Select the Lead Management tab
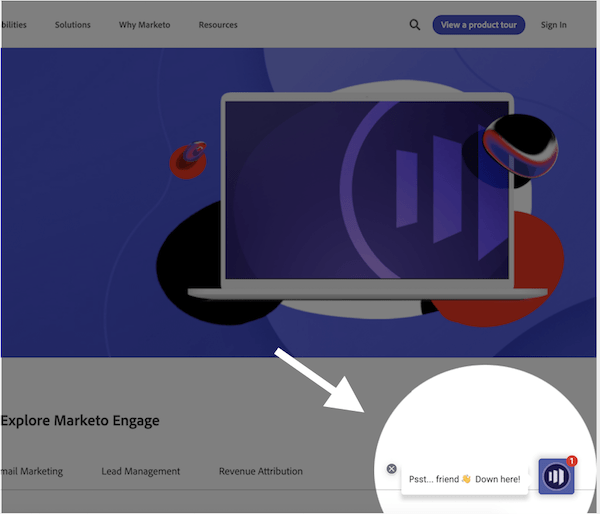Viewport: 600px width, 514px height. point(140,471)
